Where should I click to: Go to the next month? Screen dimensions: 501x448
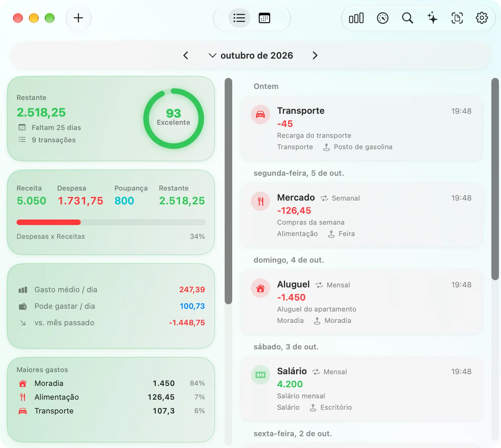315,55
